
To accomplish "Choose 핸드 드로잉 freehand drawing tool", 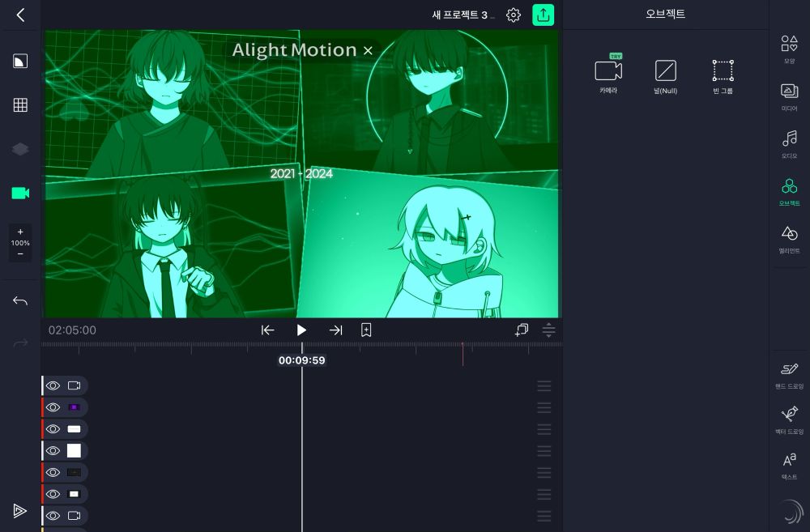I will [x=789, y=376].
